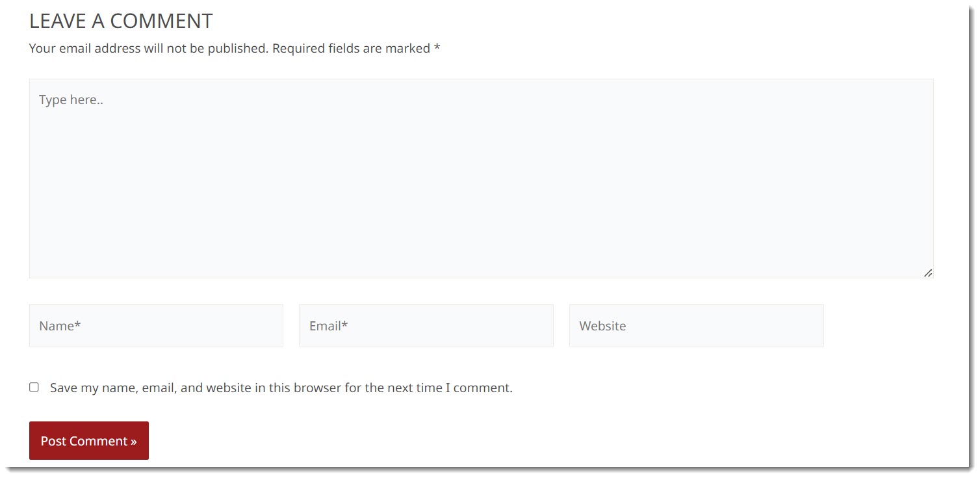Click the word COMMENT in the heading
This screenshot has height=478, width=980.
pos(161,21)
